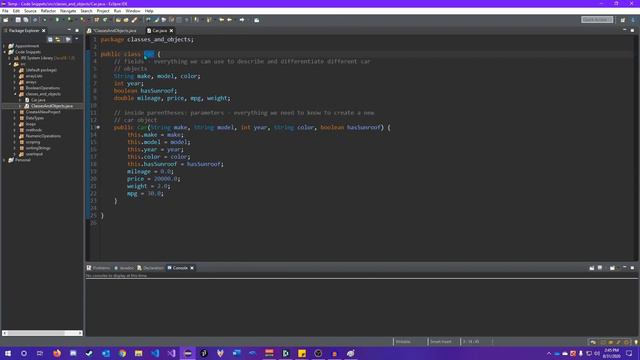This screenshot has width=640, height=360.
Task: Close the Console view tab
Action: click(192, 268)
